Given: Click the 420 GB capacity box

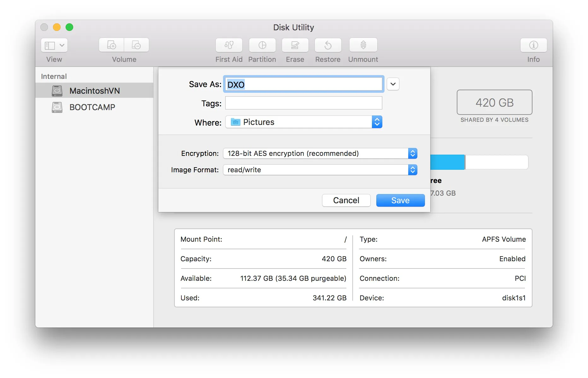Looking at the screenshot, I should click(x=494, y=102).
